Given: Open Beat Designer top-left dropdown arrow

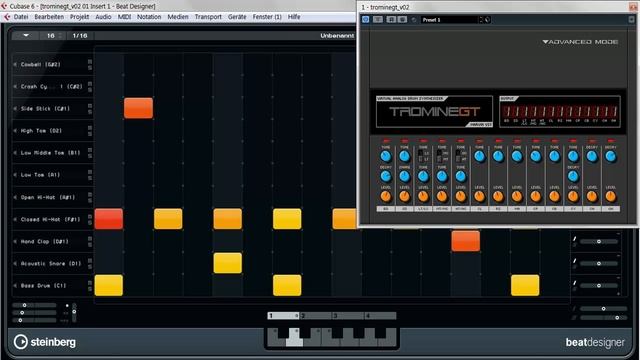Looking at the screenshot, I should tap(26, 36).
